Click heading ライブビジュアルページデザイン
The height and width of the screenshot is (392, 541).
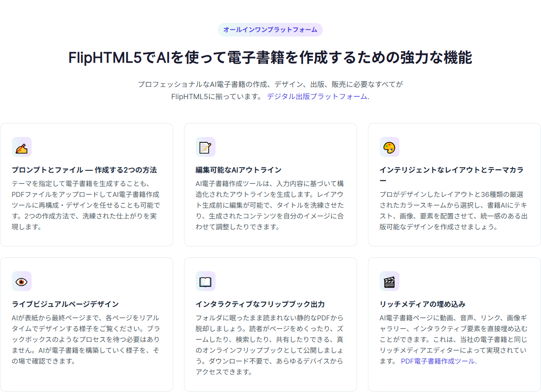point(65,304)
